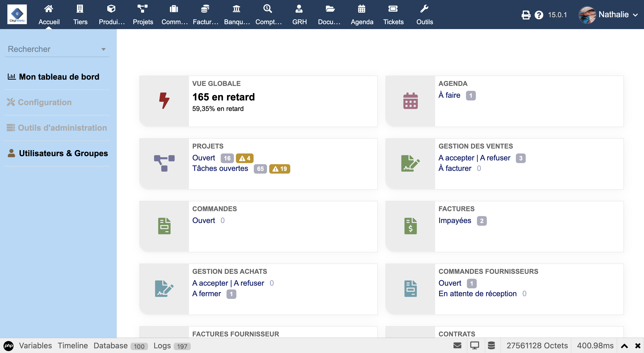Open the Tickets module icon
This screenshot has height=353, width=644.
[x=393, y=9]
